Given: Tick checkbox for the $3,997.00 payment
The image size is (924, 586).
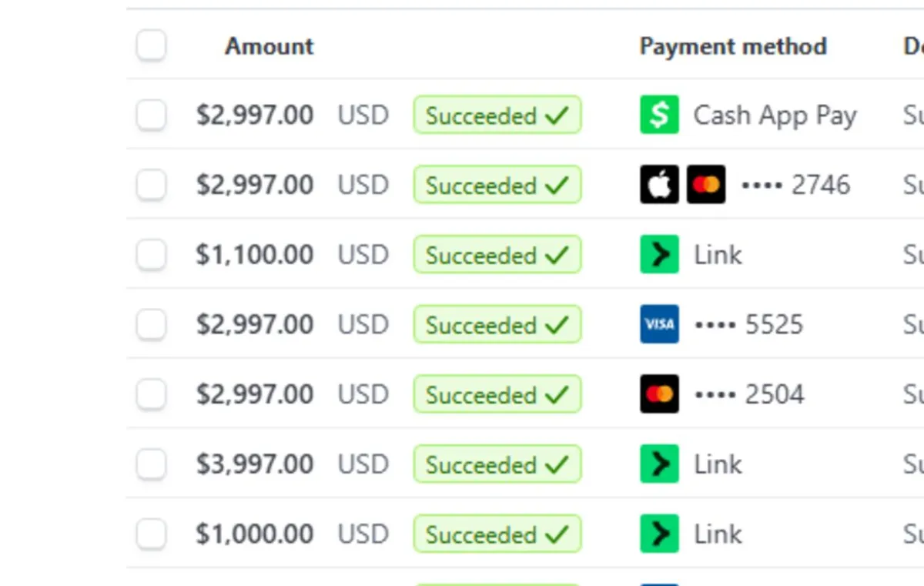Looking at the screenshot, I should point(151,464).
